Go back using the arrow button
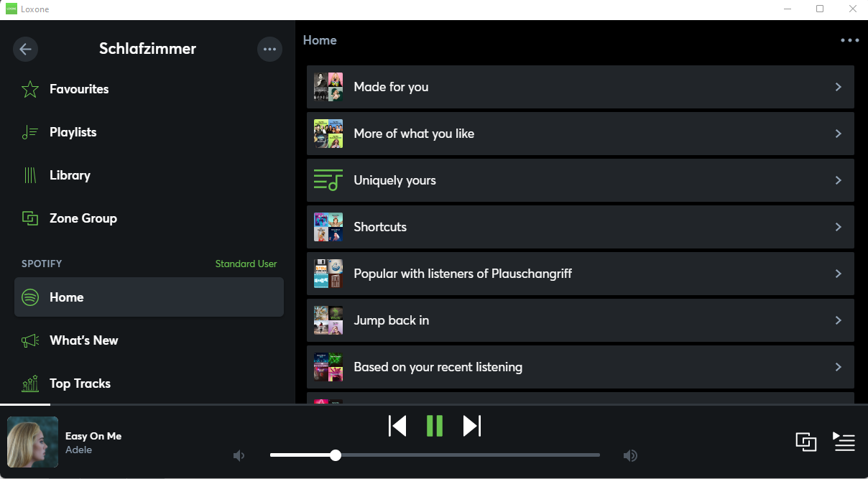Image resolution: width=868 pixels, height=479 pixels. [x=26, y=49]
